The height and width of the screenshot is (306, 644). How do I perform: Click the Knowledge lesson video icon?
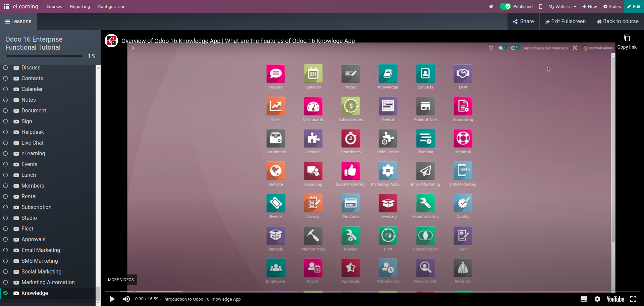point(16,293)
